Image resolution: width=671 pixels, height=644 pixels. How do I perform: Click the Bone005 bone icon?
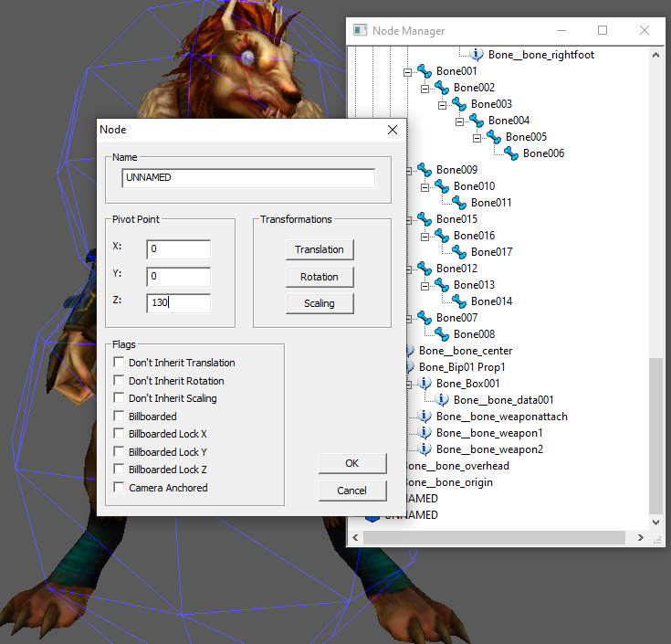click(x=494, y=137)
